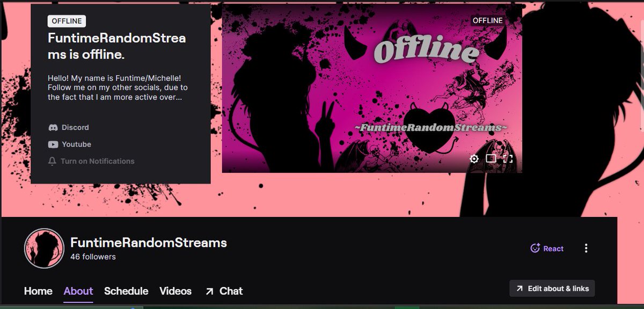Open the video player settings gear

[x=474, y=158]
